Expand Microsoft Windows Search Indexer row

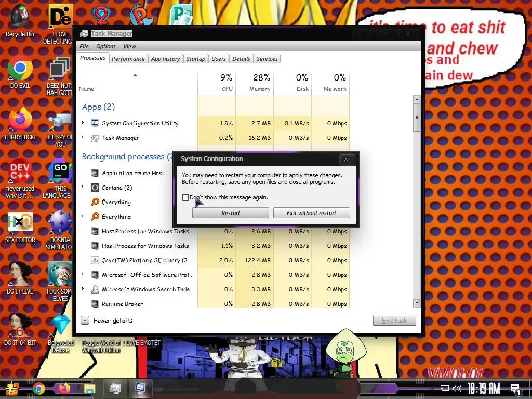pyautogui.click(x=83, y=289)
